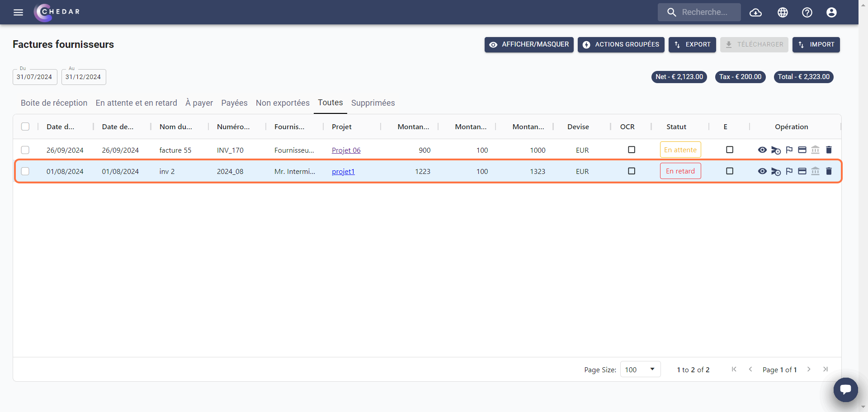The width and height of the screenshot is (868, 412).
Task: Open the Projet 06 link
Action: pos(346,150)
